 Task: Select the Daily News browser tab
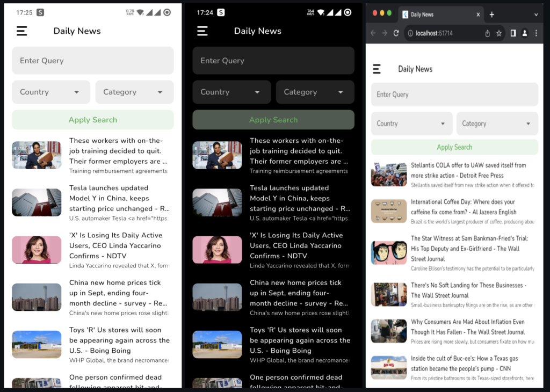click(442, 14)
